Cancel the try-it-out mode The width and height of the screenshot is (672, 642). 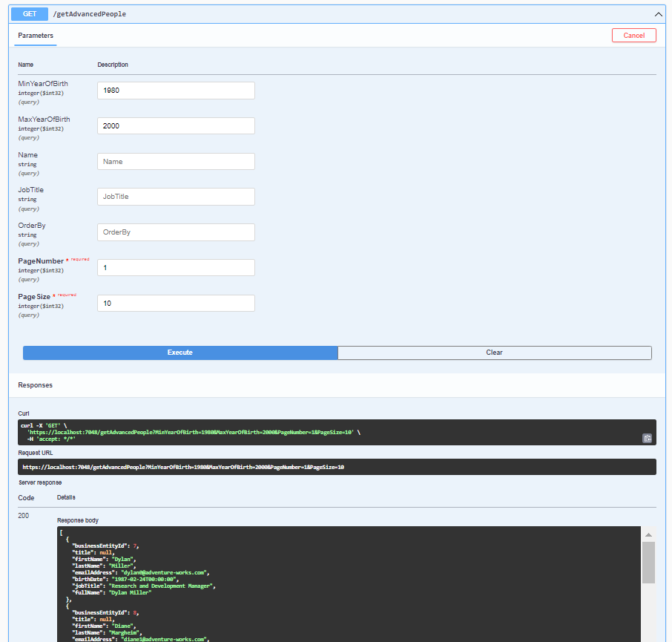click(x=633, y=35)
